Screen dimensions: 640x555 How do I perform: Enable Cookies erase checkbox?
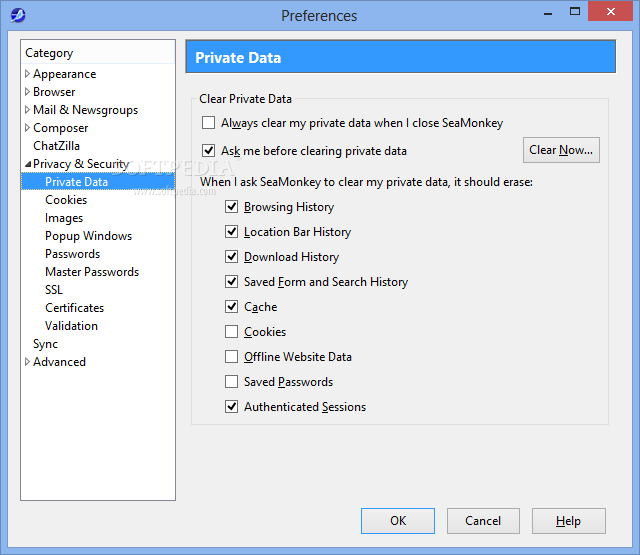(231, 331)
